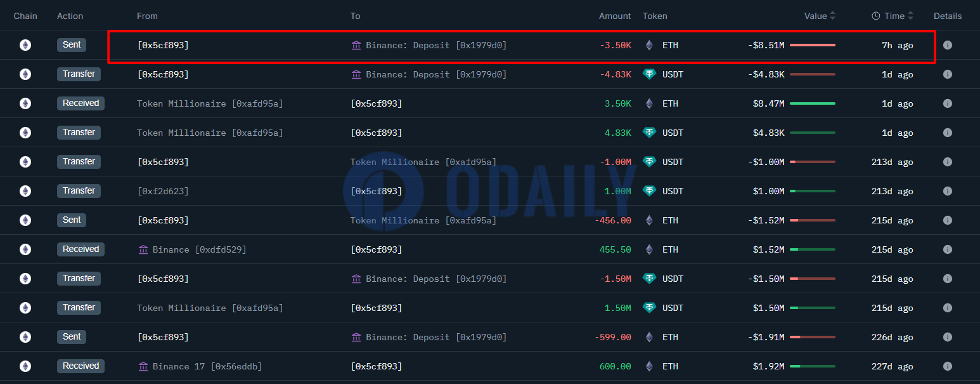
Task: Click the Amount column header
Action: point(615,16)
